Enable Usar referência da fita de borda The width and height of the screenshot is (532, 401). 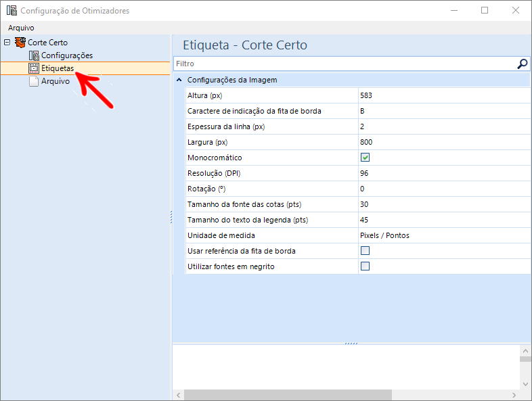tap(365, 251)
